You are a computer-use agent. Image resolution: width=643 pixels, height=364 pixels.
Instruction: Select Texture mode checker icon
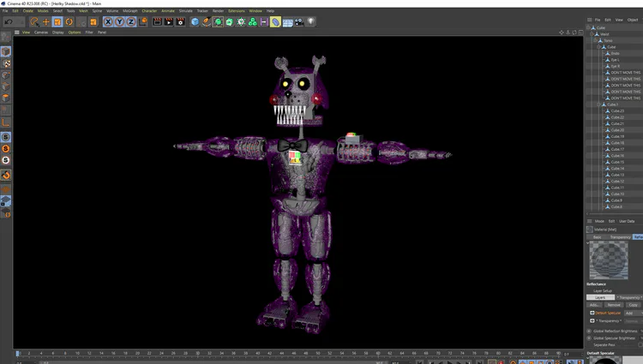coord(6,63)
